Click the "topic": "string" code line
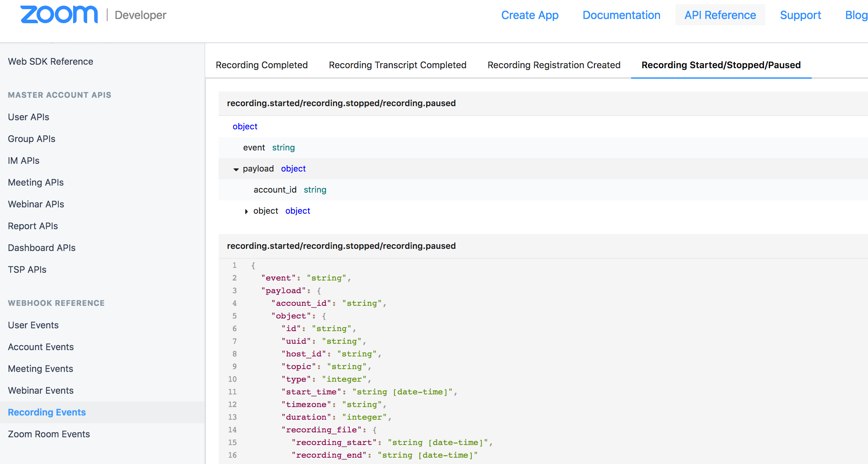868x464 pixels. click(326, 367)
